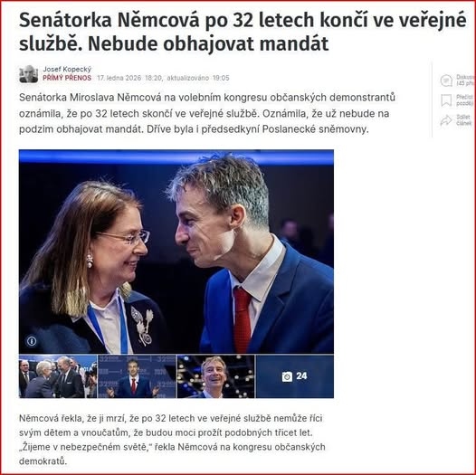Click the bookmark read-later icon
The image size is (476, 475).
tap(446, 100)
